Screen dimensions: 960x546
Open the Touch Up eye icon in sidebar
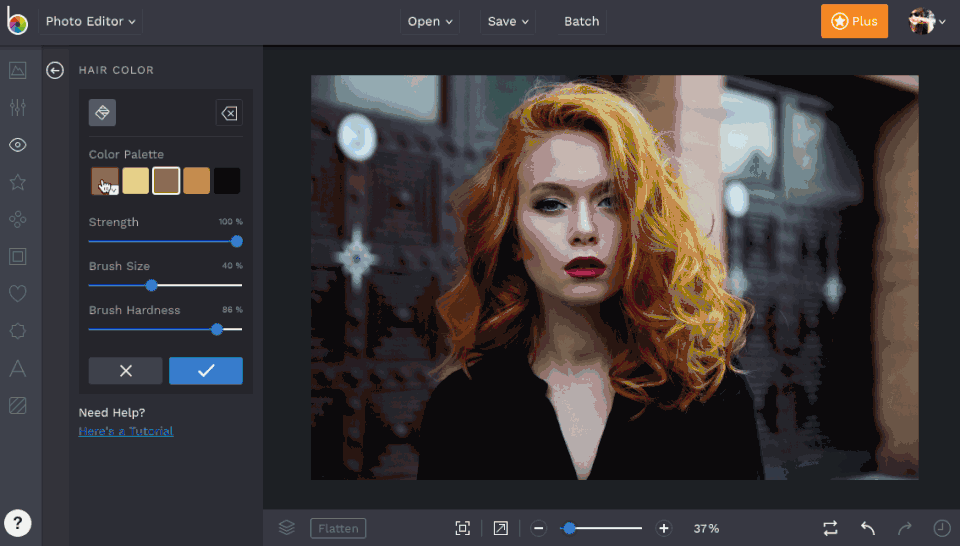point(17,145)
